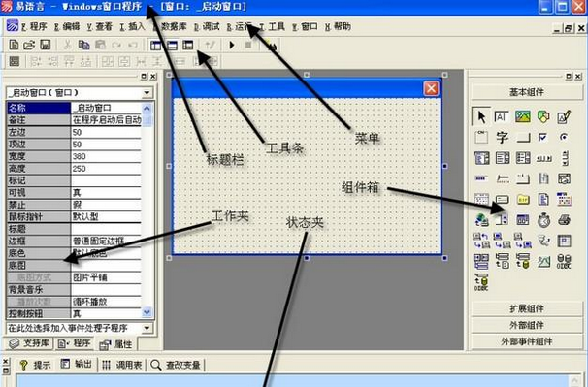Click the Save floppy disk toolbar icon
Viewport: 588px width, 387px height.
[45, 45]
